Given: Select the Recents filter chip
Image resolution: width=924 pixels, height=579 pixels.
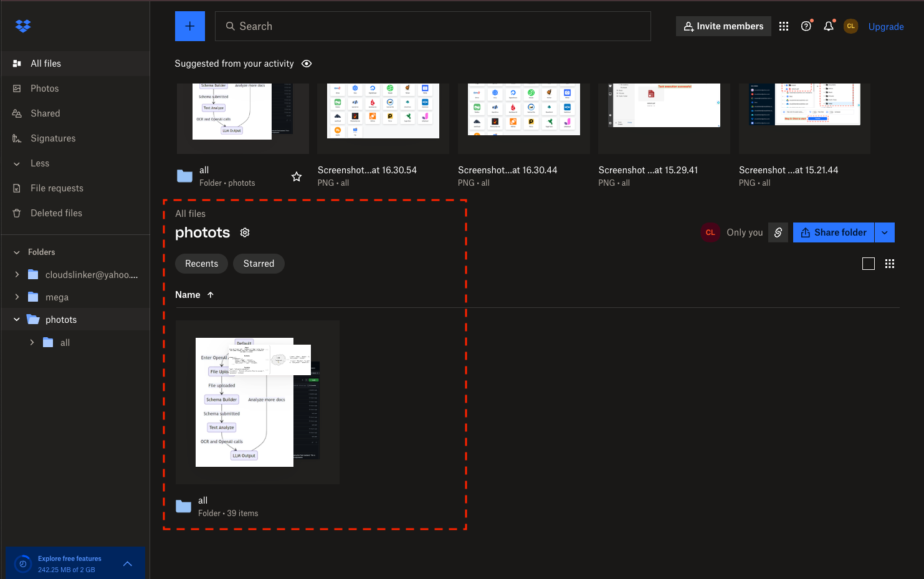Looking at the screenshot, I should pos(201,264).
